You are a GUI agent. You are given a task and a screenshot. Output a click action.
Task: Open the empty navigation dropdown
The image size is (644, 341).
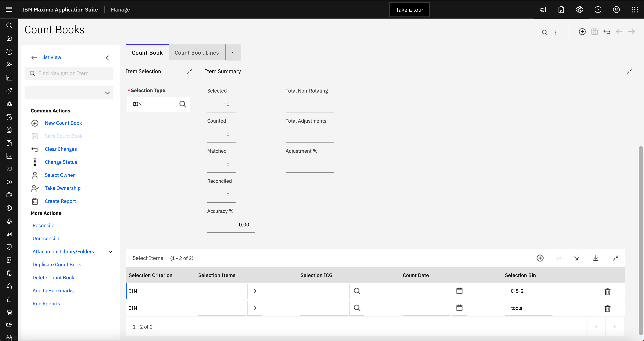(x=69, y=93)
